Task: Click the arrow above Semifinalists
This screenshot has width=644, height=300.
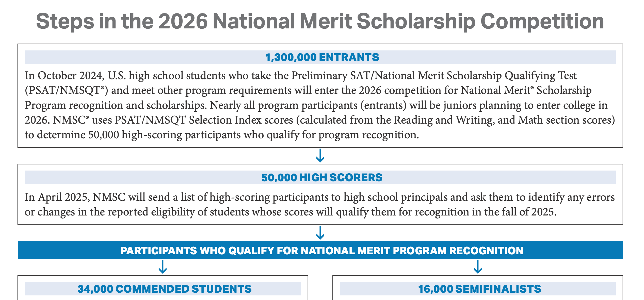Action: pyautogui.click(x=478, y=266)
